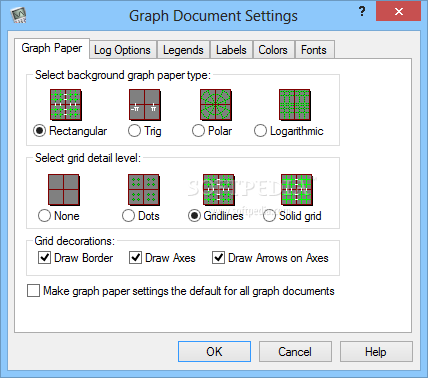Click the Polar graph paper icon
428x378 pixels.
point(216,105)
